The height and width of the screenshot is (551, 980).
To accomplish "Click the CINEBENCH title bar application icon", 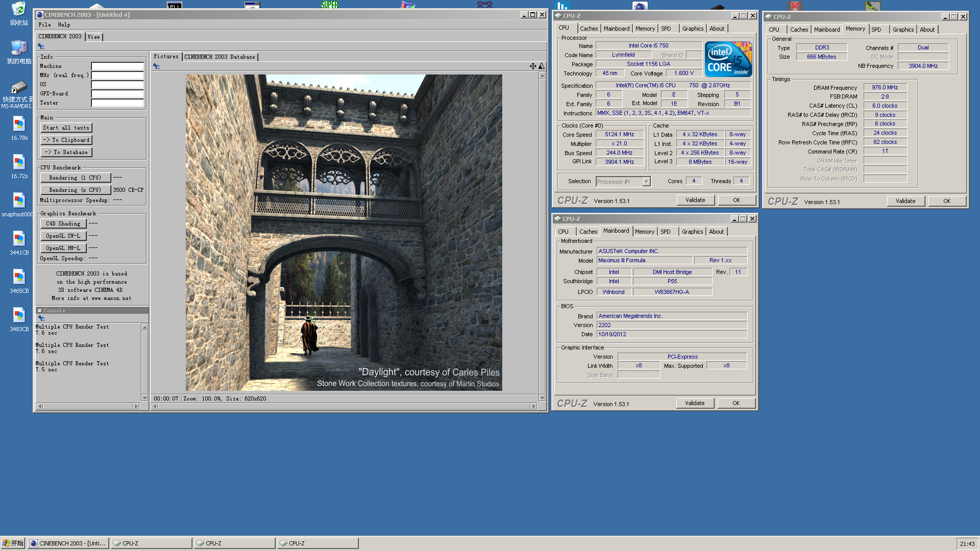I will click(x=40, y=15).
